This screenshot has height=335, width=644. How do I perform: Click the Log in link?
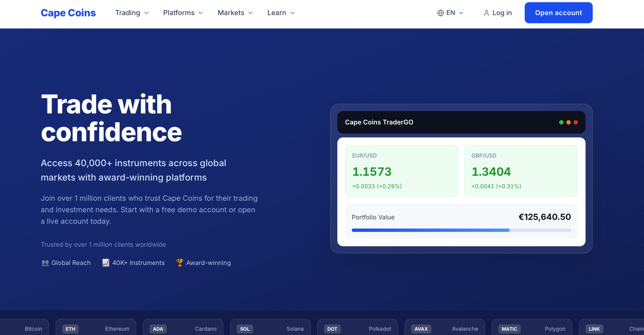click(502, 13)
